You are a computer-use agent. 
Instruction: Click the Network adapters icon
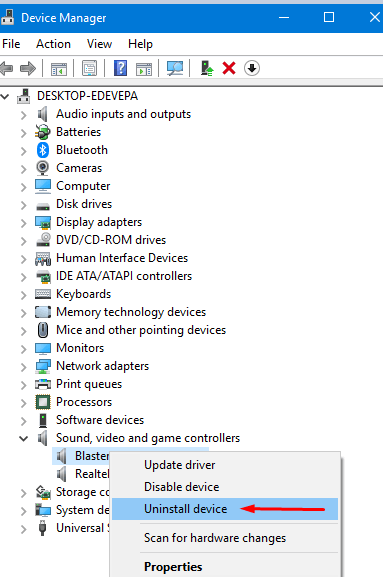[x=43, y=366]
